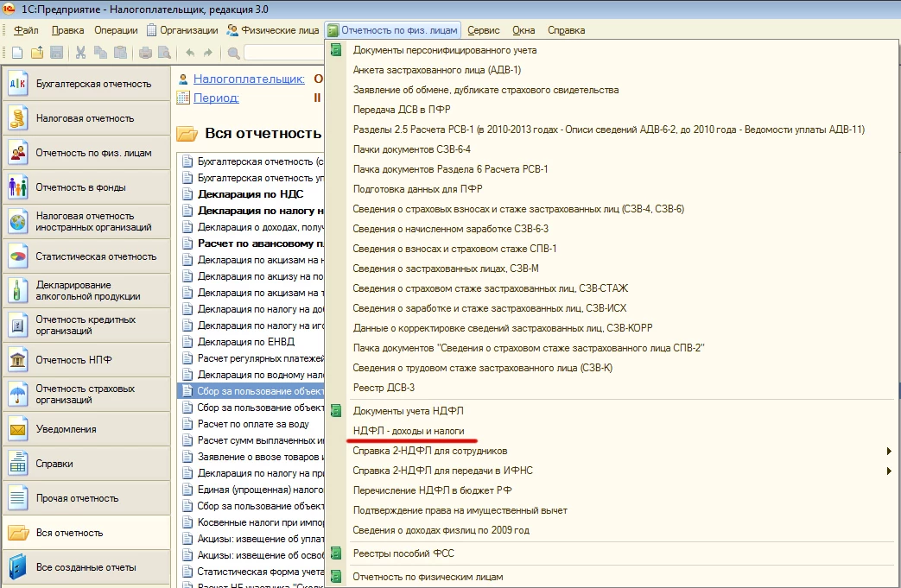Click the Print toolbar icon

tap(145, 53)
